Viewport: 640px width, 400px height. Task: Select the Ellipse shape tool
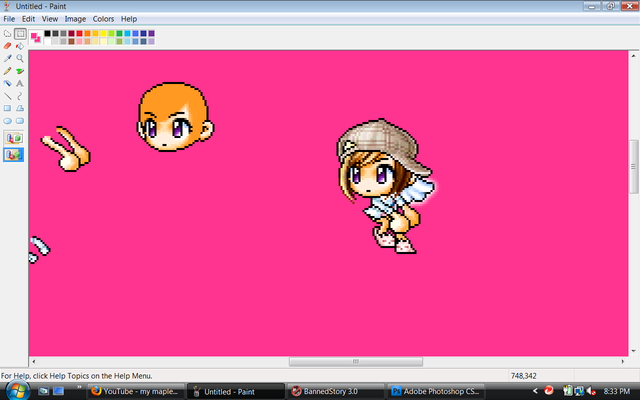[x=7, y=121]
